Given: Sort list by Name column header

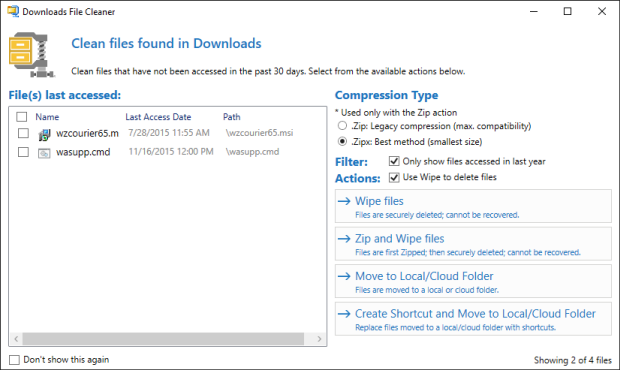Looking at the screenshot, I should [47, 117].
